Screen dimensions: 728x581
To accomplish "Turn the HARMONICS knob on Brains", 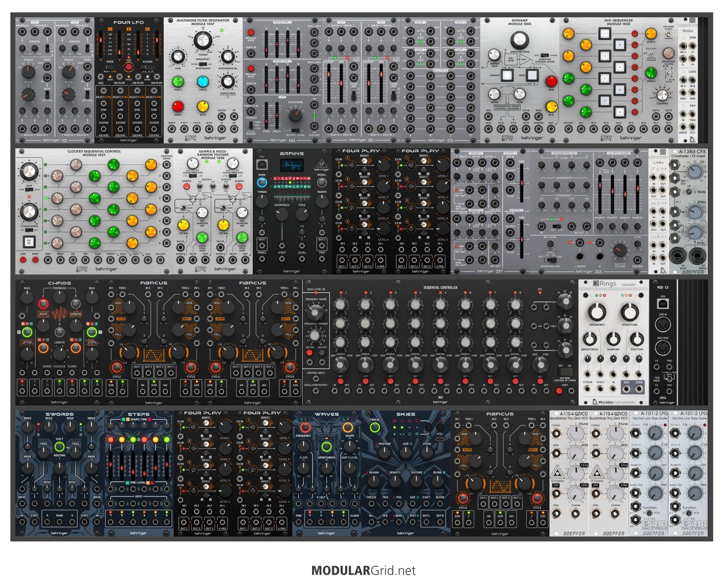I will (281, 214).
